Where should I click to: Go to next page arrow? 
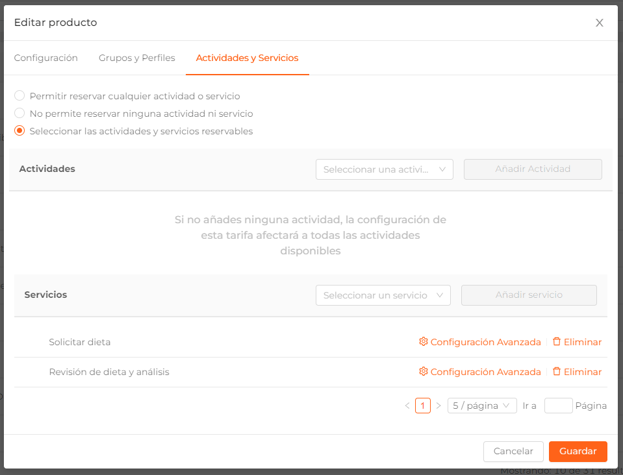coord(438,405)
